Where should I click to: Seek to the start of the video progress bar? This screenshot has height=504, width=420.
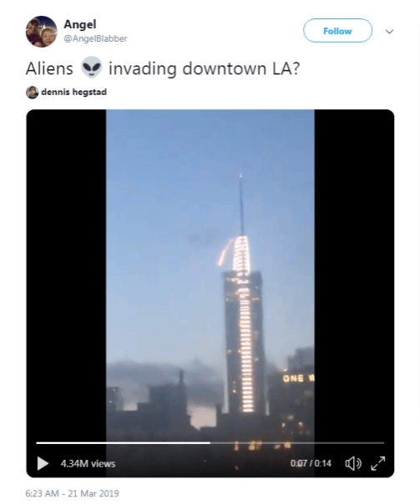click(x=38, y=443)
